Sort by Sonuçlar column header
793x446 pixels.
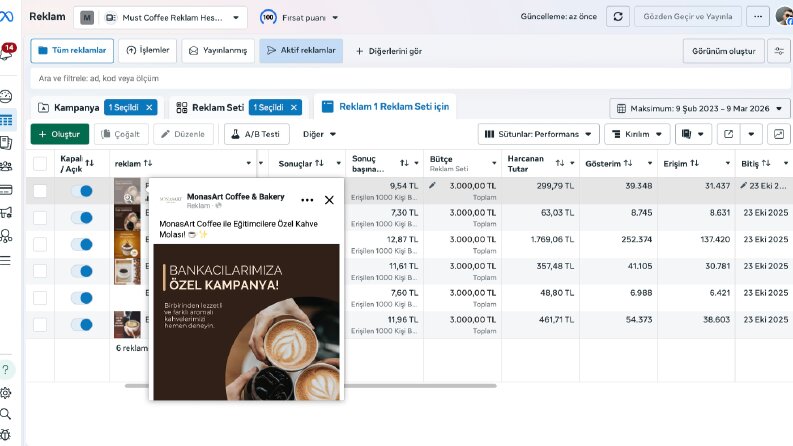[x=300, y=163]
